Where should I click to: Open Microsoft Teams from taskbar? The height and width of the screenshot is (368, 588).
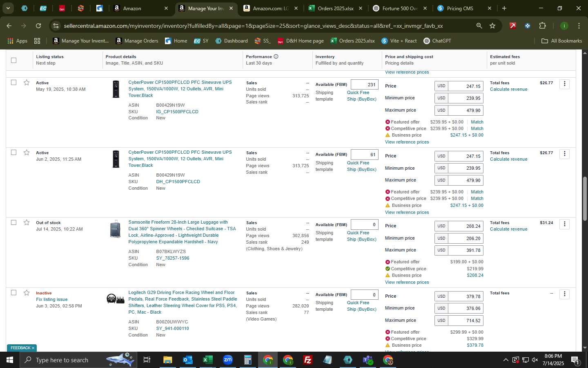pyautogui.click(x=368, y=360)
